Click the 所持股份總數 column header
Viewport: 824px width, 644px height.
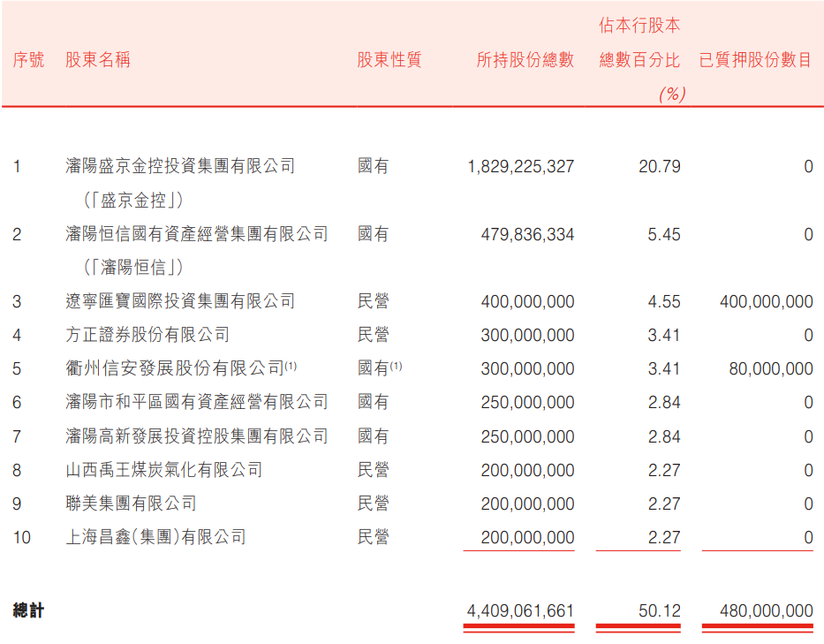(525, 60)
